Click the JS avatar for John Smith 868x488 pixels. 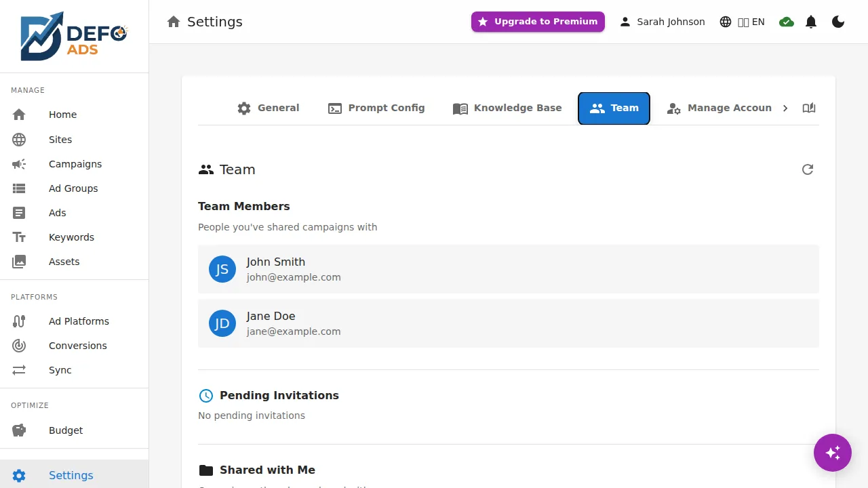[x=222, y=269]
